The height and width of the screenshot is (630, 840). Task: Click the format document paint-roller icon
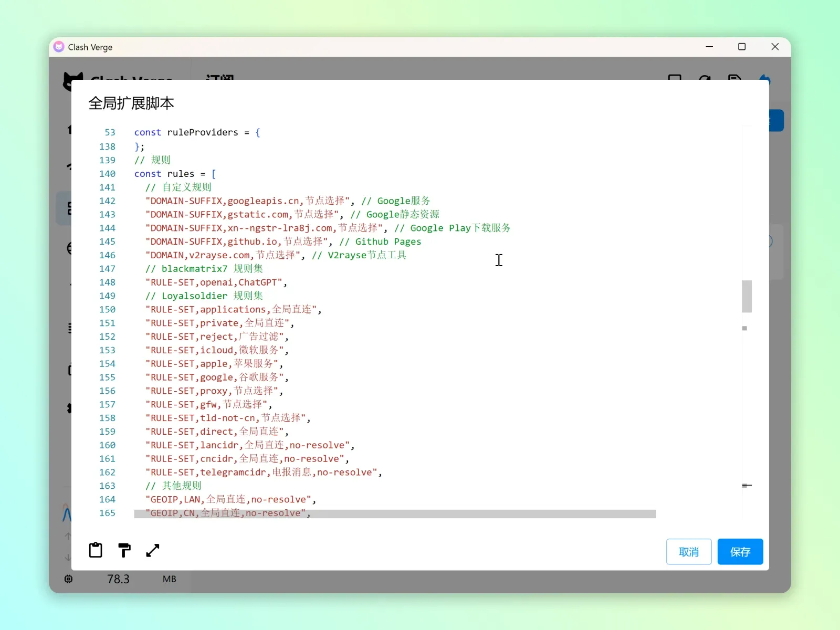tap(124, 550)
